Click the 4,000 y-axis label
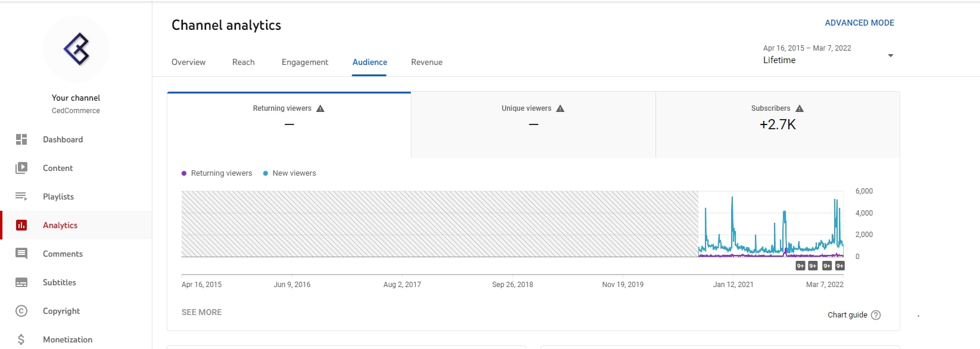The height and width of the screenshot is (349, 980). (x=864, y=213)
